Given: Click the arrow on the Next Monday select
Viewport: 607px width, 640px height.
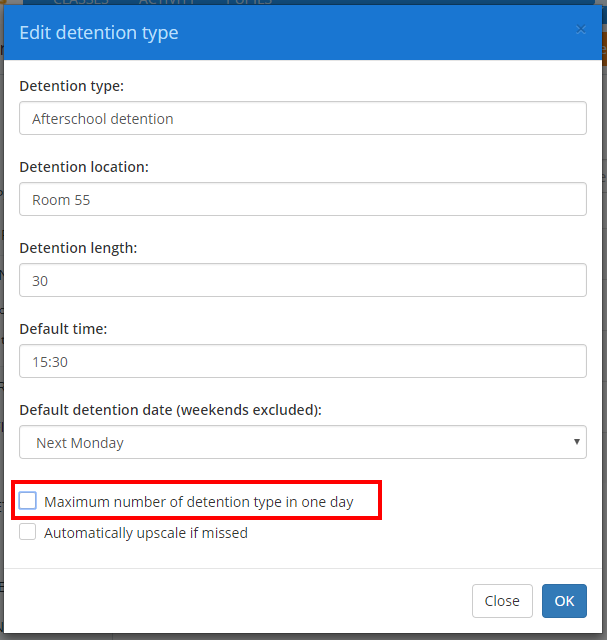Looking at the screenshot, I should [576, 442].
